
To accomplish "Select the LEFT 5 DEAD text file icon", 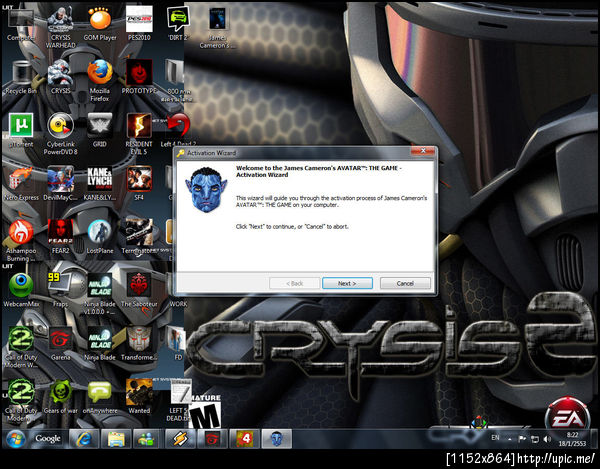I will [x=179, y=400].
